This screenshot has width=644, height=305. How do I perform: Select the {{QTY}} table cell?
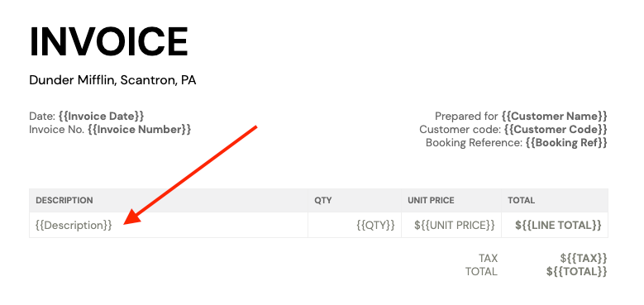[355, 226]
